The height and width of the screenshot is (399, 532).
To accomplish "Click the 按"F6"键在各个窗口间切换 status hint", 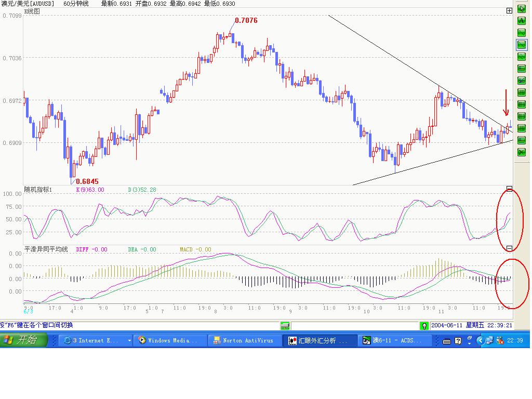I will (x=37, y=325).
